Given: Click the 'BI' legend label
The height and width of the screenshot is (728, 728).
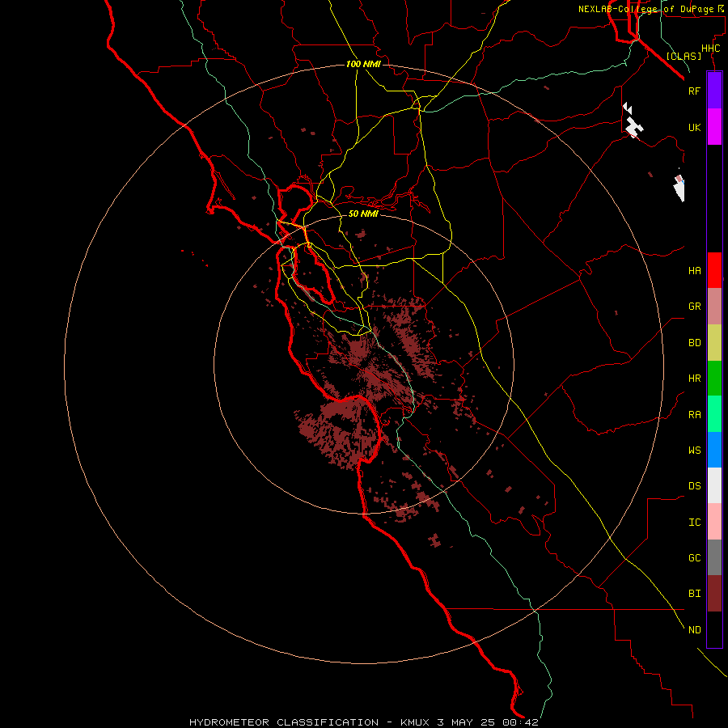Looking at the screenshot, I should coord(694,594).
